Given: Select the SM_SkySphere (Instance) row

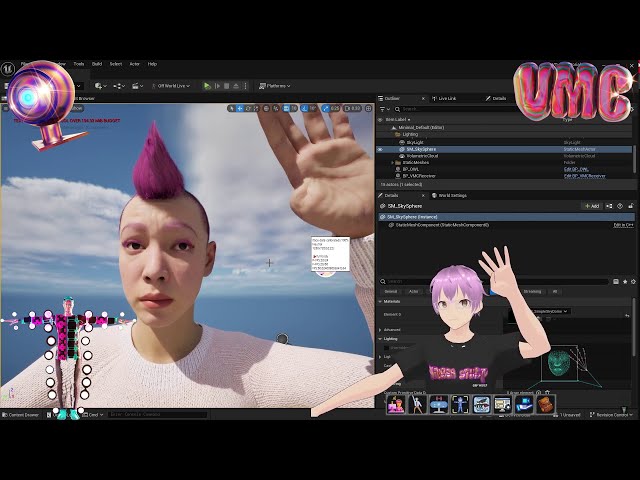Looking at the screenshot, I should point(506,217).
